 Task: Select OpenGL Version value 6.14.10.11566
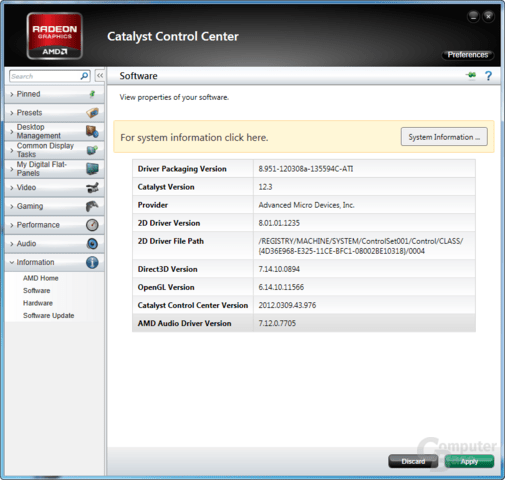[281, 287]
